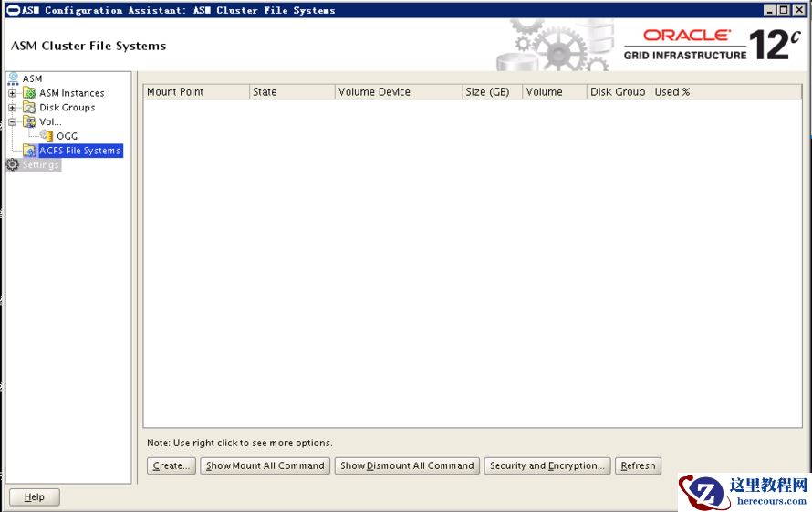Viewport: 812px width, 512px height.
Task: Open Security and Encryption... dialog
Action: (x=547, y=465)
